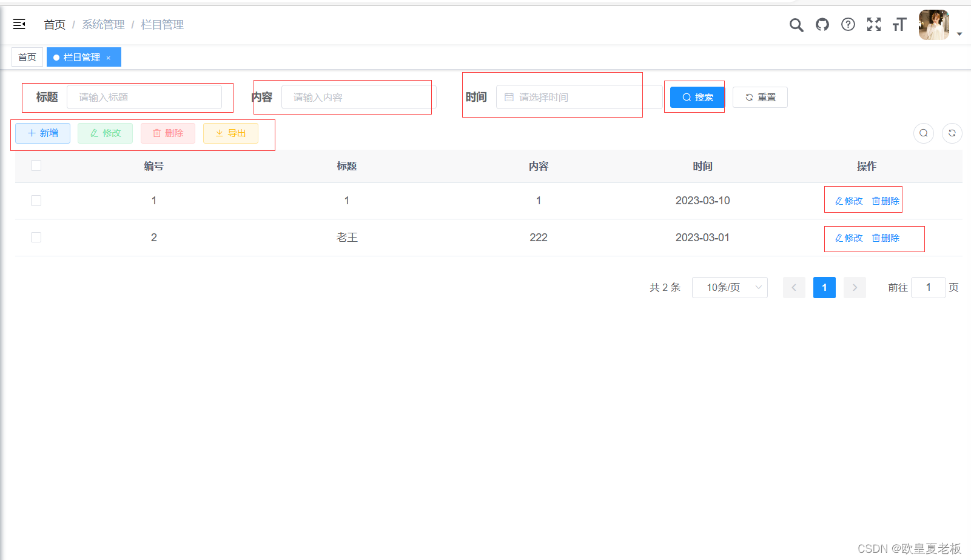
Task: Click the user avatar picture
Action: click(x=934, y=25)
